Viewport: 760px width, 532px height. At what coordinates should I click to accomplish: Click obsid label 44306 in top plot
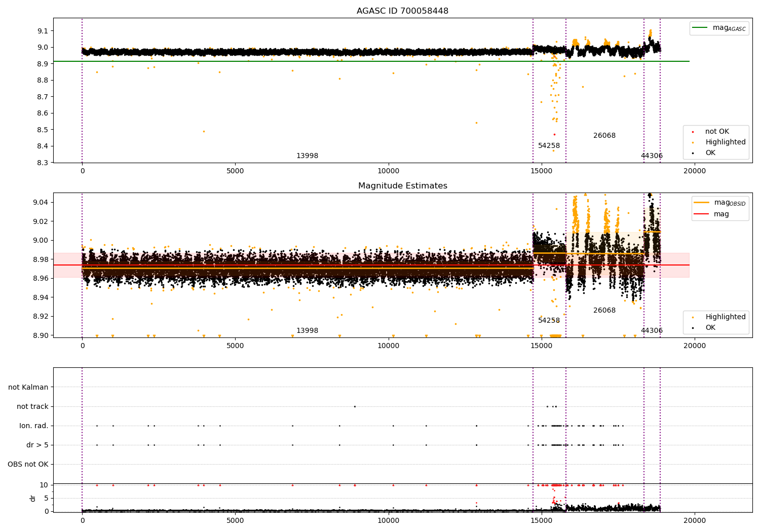coord(652,156)
